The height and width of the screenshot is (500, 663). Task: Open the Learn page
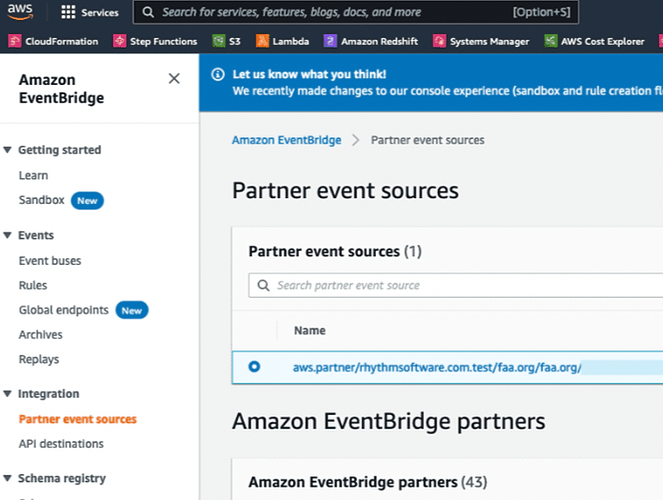pos(33,175)
